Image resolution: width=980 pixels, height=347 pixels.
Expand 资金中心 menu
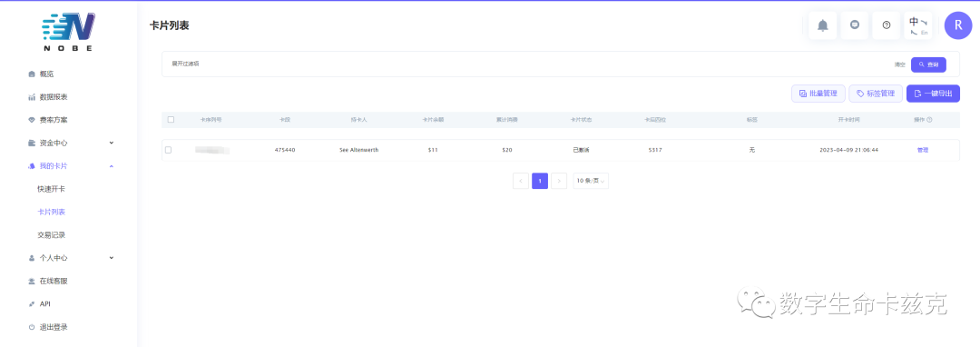pos(71,143)
